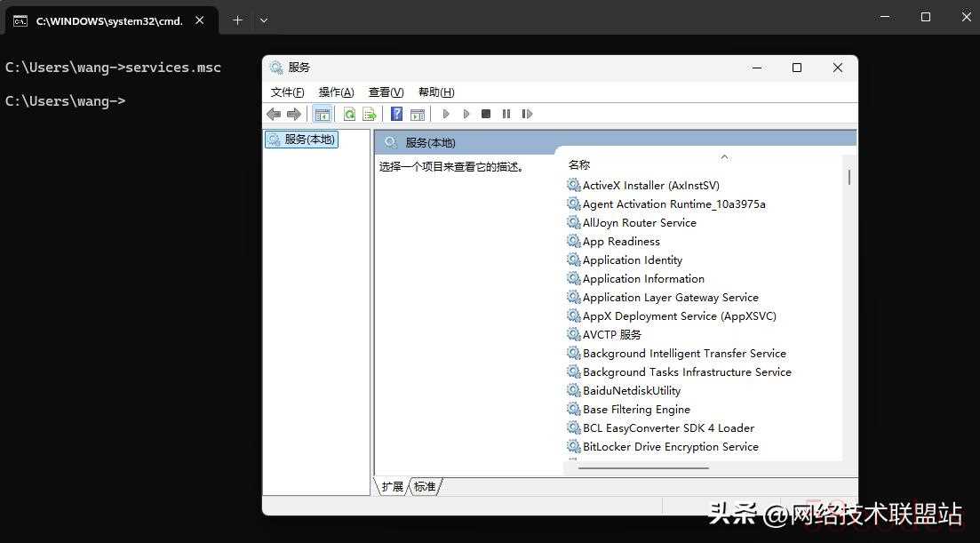Click the Forward arrow in services toolbar
Screen dimensions: 980x543
point(293,114)
